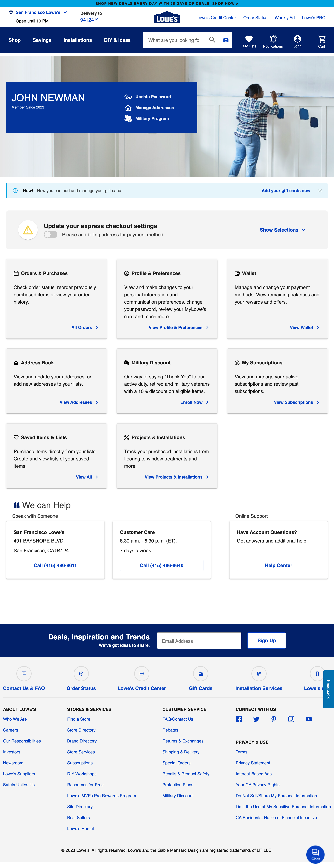334x868 pixels.
Task: Dismiss the gift cards notification banner
Action: tap(320, 191)
